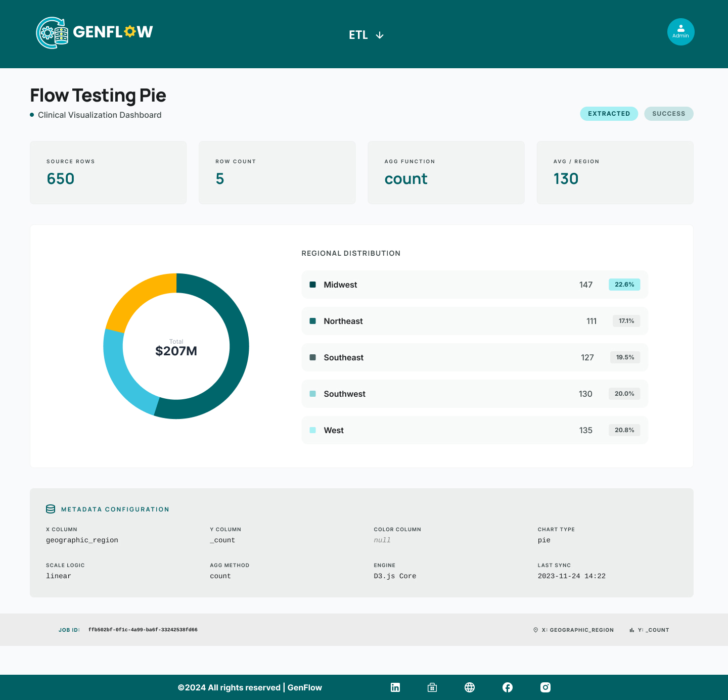
Task: Click the geographic_region X column value
Action: click(x=82, y=540)
